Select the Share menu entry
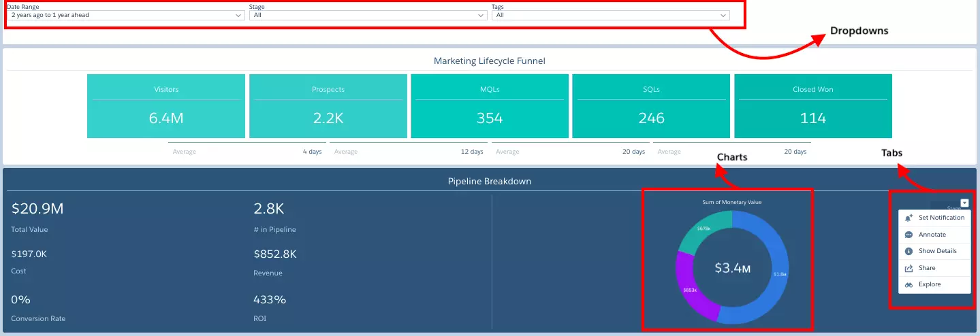Screen dimensions: 980x336 pyautogui.click(x=934, y=268)
